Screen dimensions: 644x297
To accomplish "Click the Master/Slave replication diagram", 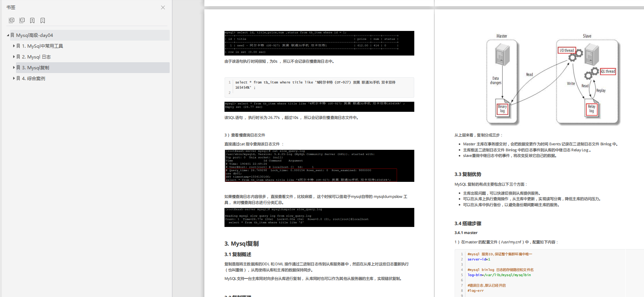I will pos(553,79).
